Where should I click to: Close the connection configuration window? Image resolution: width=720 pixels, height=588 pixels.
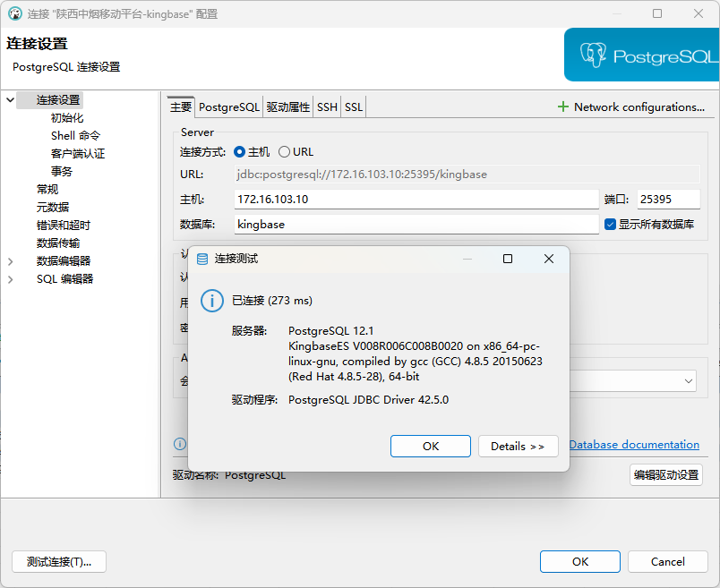pos(699,13)
